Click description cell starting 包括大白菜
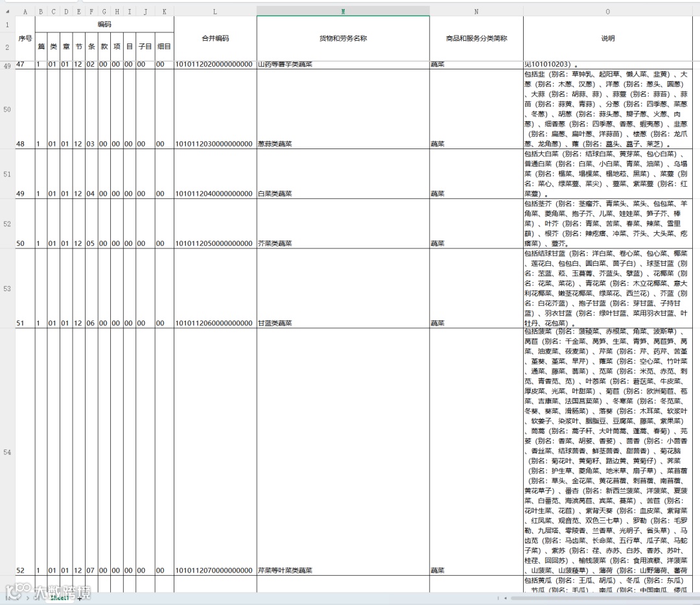The image size is (700, 605). point(607,174)
